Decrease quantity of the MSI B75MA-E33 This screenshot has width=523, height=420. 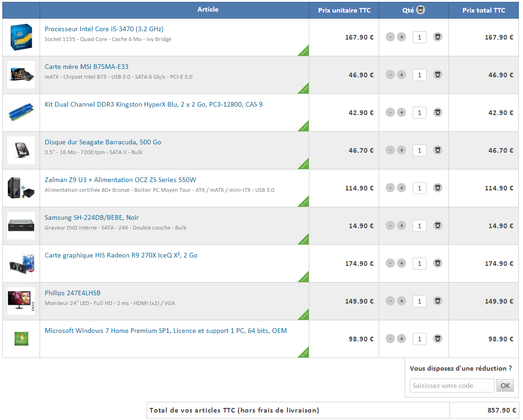point(390,75)
